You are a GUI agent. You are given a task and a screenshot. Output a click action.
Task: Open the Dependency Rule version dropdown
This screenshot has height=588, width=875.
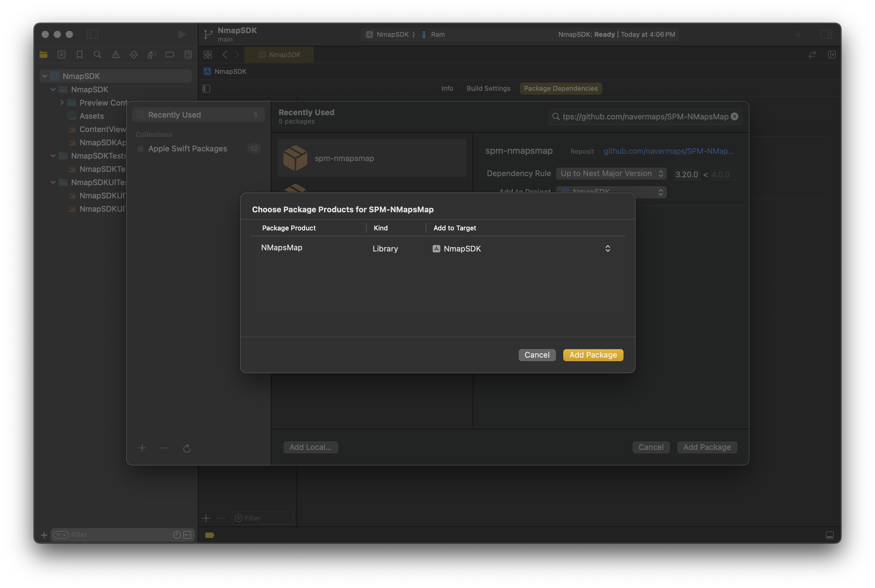click(x=611, y=174)
